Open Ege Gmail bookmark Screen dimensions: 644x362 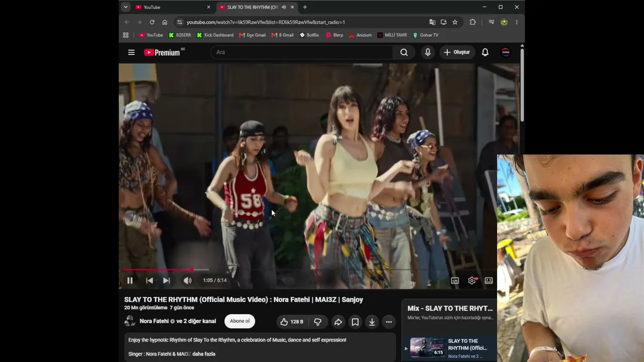coord(252,35)
